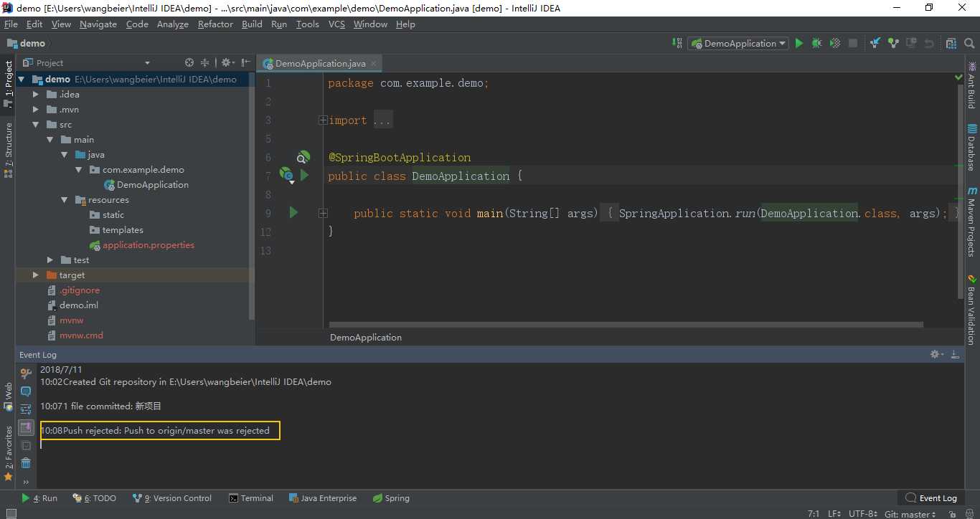Clear all via trash icon in Event Log

[x=26, y=463]
